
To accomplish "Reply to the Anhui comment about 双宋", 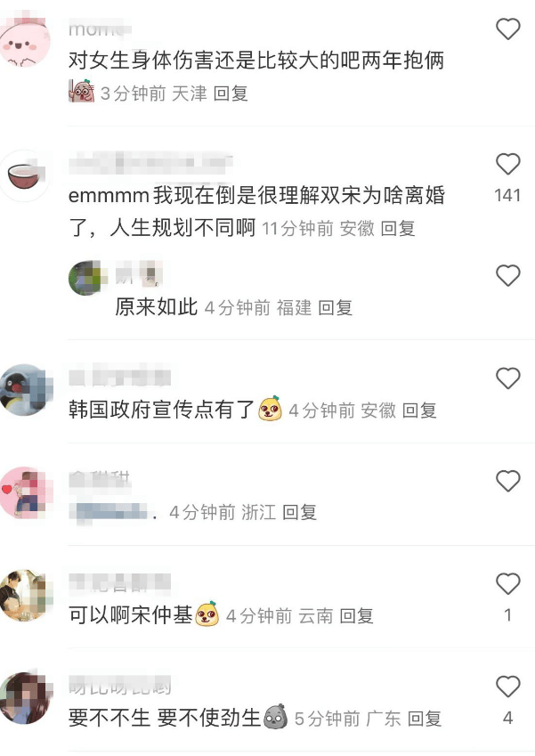I will (398, 228).
